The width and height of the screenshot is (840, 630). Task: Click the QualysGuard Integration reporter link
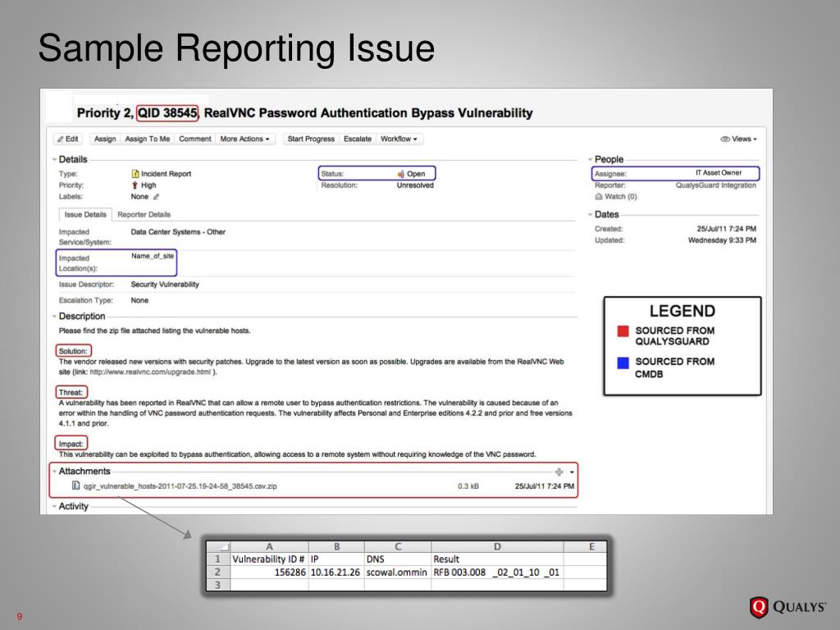click(x=715, y=185)
